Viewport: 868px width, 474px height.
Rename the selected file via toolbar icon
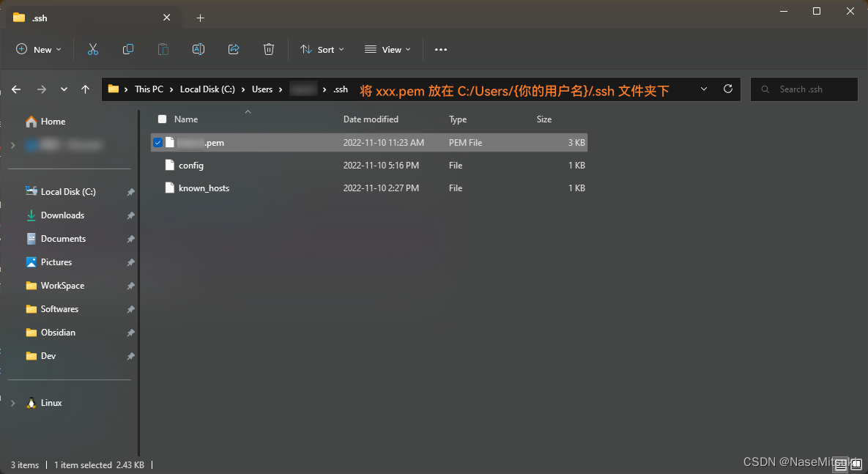tap(199, 49)
